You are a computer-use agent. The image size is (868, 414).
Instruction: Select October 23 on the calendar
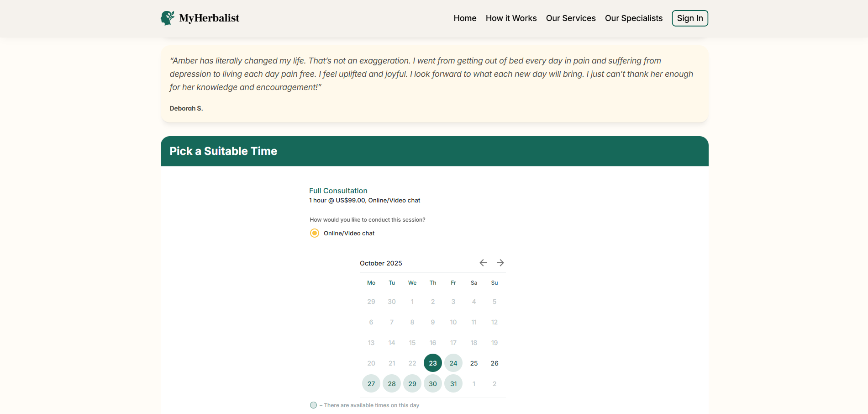point(433,363)
